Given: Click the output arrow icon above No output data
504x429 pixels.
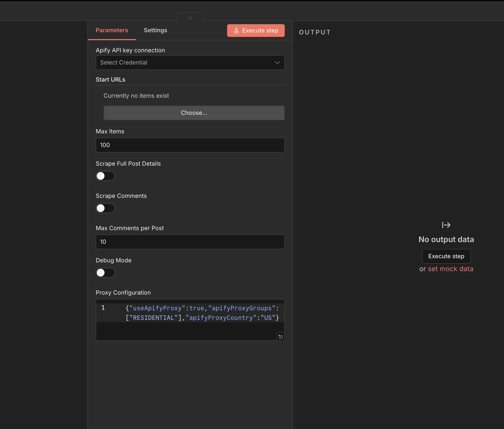Looking at the screenshot, I should (446, 225).
